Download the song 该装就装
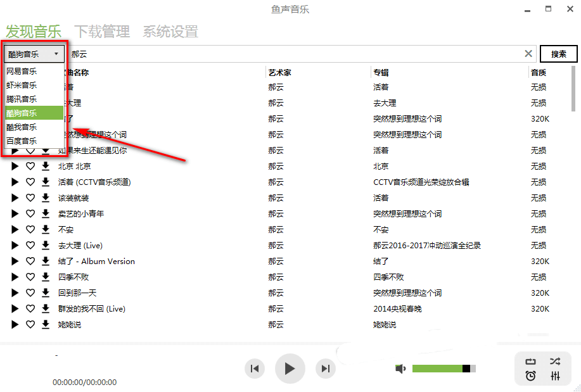Image resolution: width=581 pixels, height=392 pixels. tap(46, 198)
